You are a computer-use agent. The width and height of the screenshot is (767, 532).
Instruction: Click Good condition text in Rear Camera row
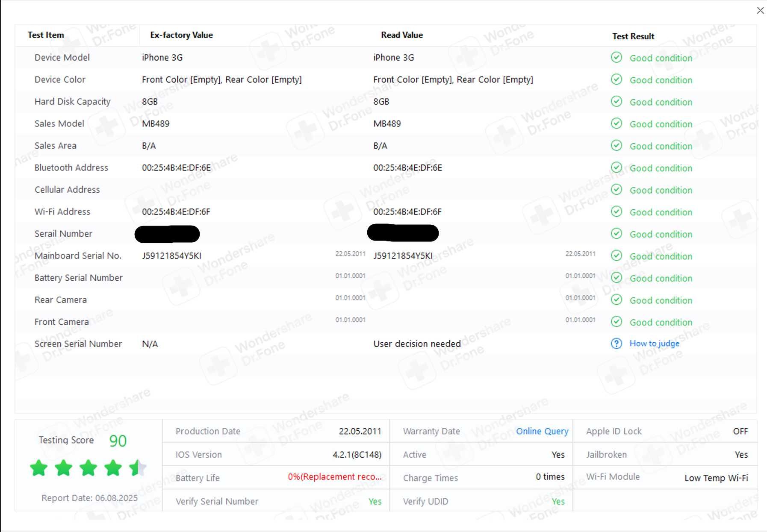661,300
